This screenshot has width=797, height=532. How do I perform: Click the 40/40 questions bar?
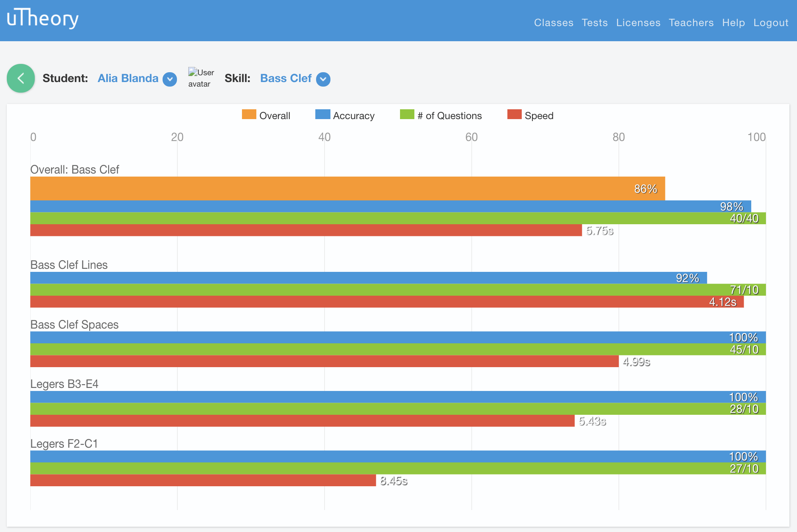tap(398, 218)
